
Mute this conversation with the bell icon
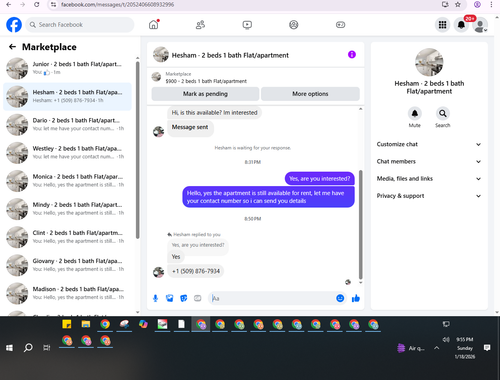pyautogui.click(x=415, y=114)
